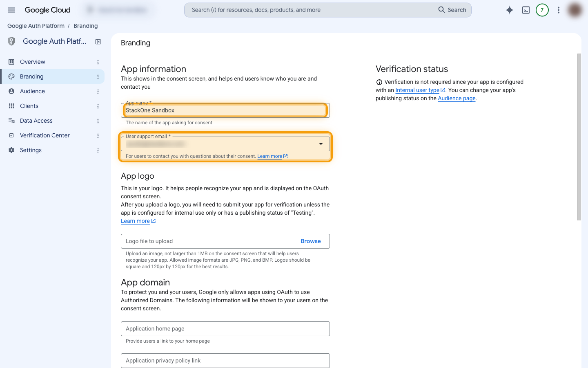The width and height of the screenshot is (588, 368).
Task: Open Clients row more options
Action: click(x=98, y=106)
